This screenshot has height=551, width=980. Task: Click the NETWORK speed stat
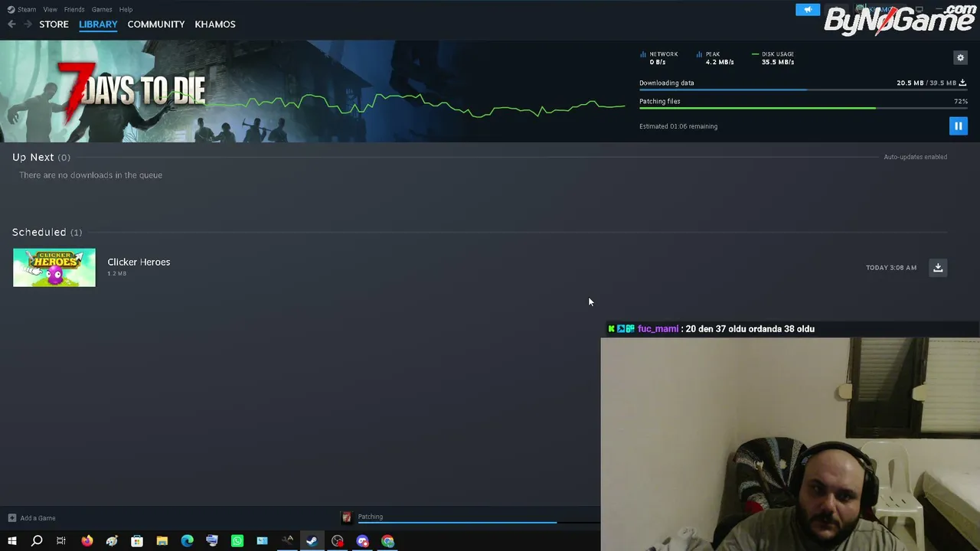[659, 58]
